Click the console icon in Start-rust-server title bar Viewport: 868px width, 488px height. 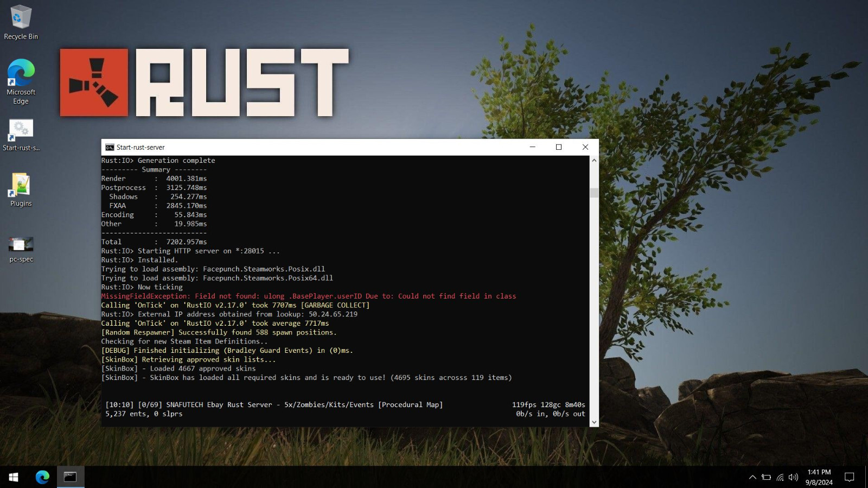[110, 147]
